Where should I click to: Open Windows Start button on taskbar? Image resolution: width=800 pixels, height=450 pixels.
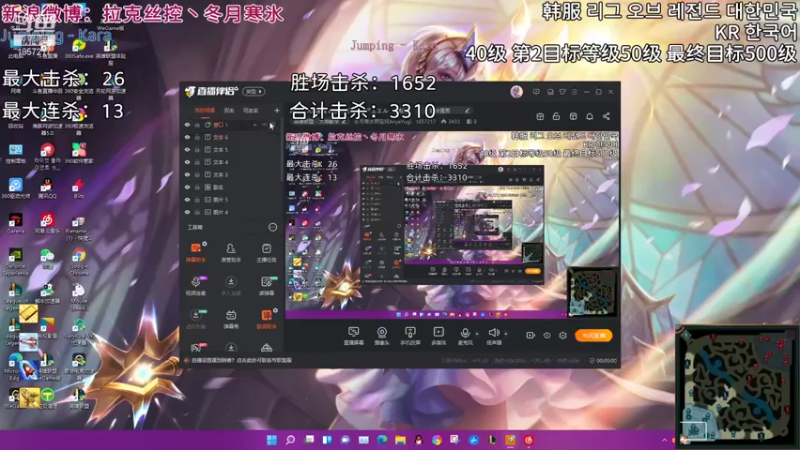(272, 440)
